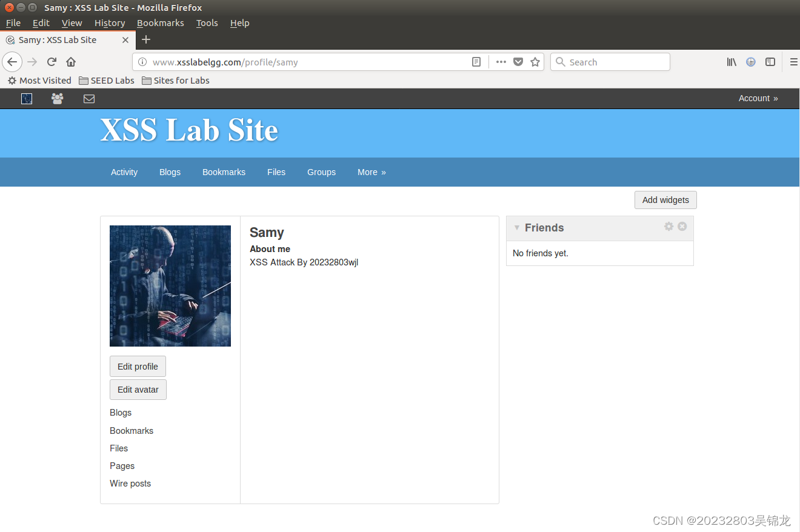
Task: Open the SEED Labs bookmark folder
Action: (107, 81)
